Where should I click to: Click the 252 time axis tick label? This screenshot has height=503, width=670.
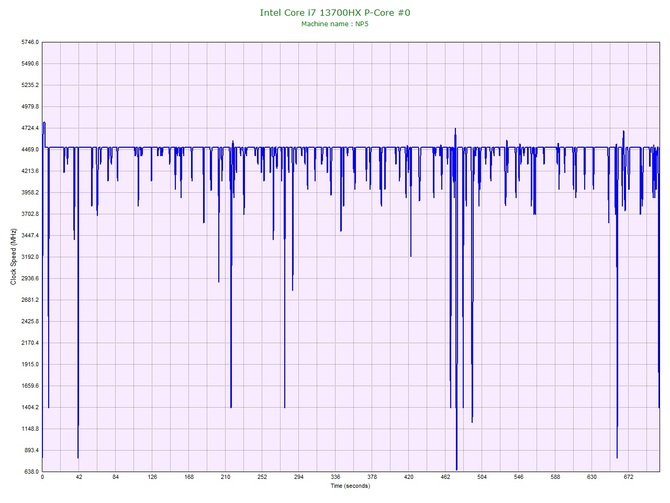[262, 477]
